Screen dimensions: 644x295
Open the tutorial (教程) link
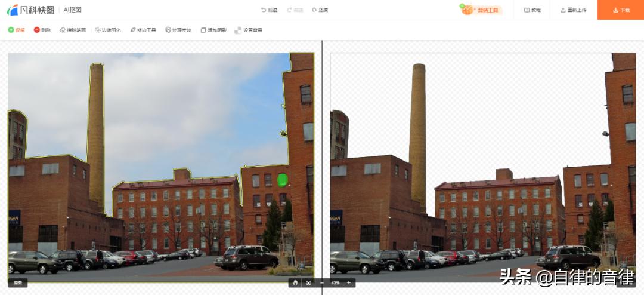[x=532, y=10]
